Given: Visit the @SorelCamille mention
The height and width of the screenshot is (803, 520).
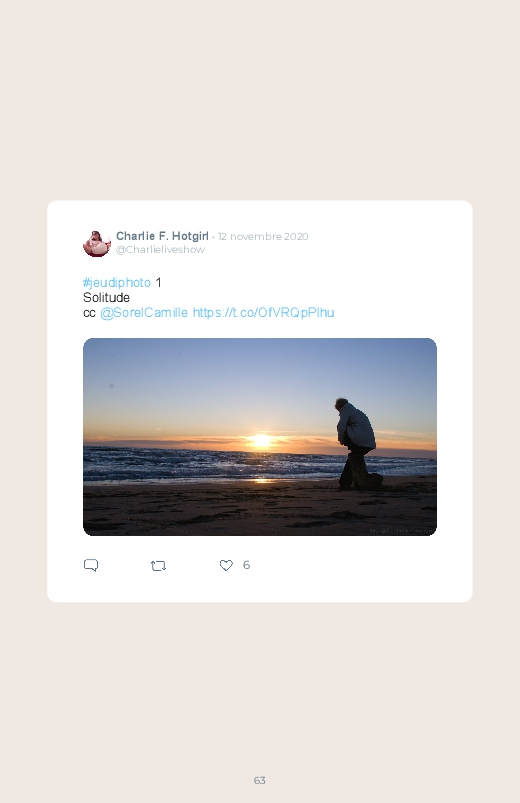Looking at the screenshot, I should (x=144, y=312).
